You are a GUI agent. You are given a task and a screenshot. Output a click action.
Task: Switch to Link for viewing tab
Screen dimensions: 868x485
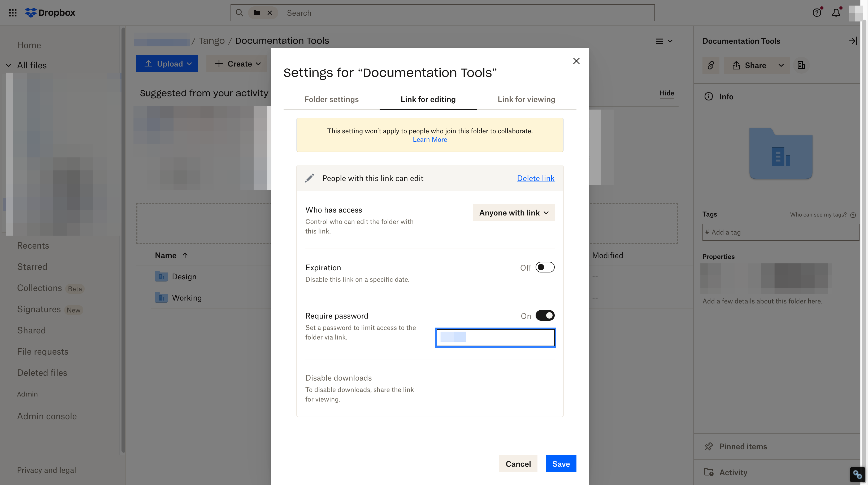point(526,99)
